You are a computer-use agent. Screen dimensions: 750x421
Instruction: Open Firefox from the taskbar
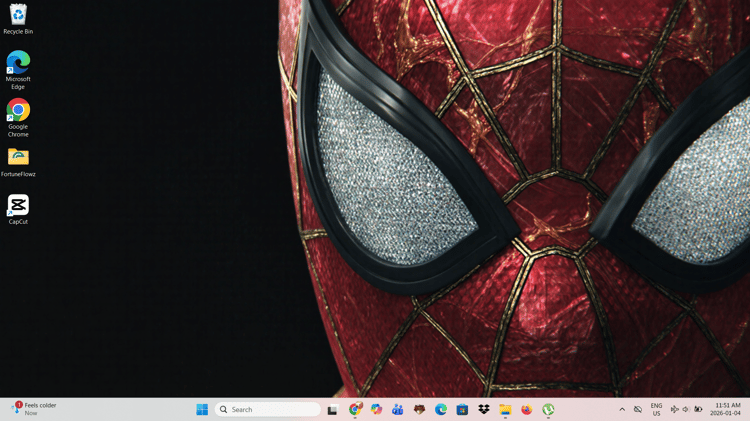pos(527,410)
